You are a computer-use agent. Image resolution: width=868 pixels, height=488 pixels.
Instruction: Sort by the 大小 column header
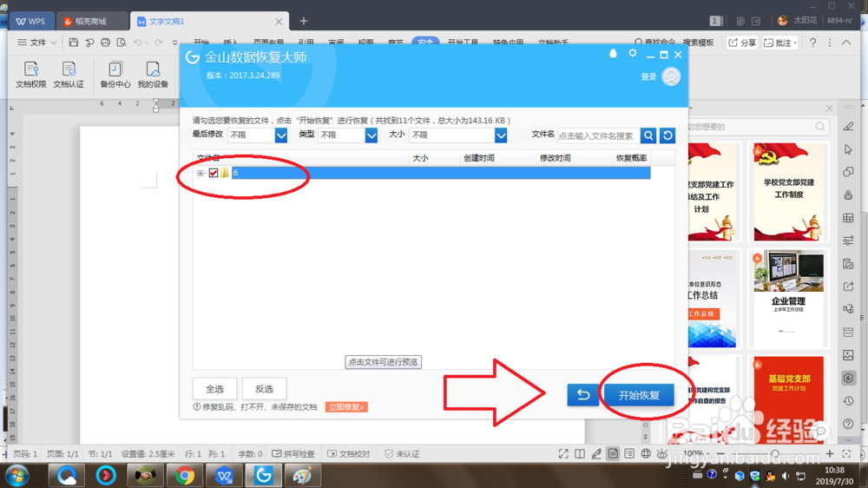[x=420, y=158]
